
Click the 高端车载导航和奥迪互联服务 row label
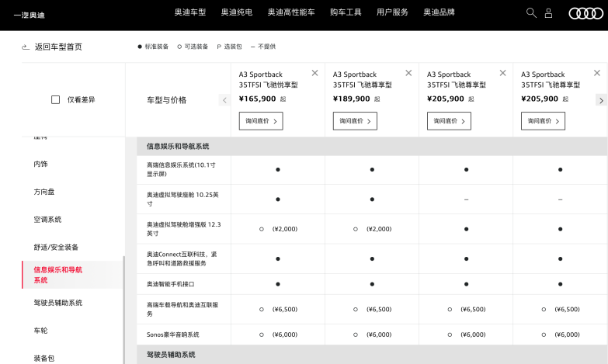point(182,310)
